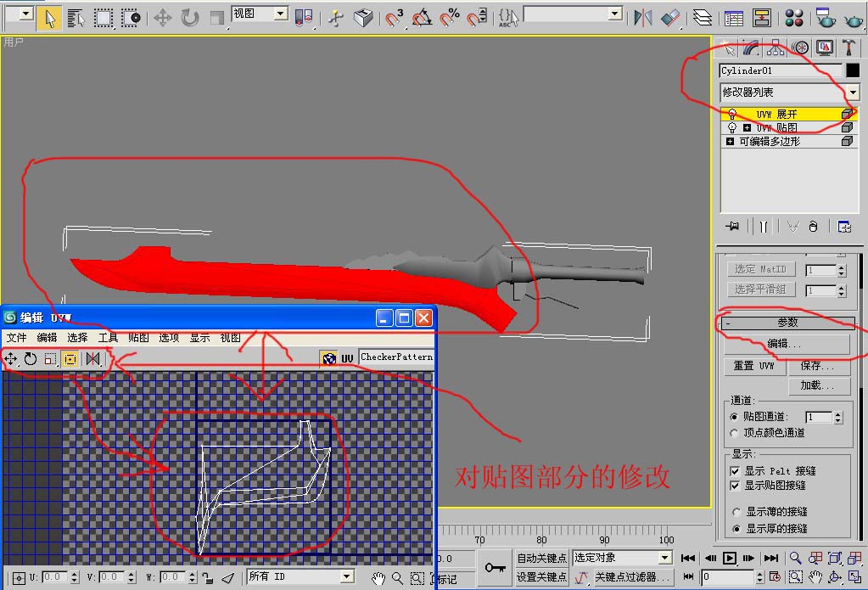
Task: Switch to the Motion panel tab
Action: (x=800, y=48)
